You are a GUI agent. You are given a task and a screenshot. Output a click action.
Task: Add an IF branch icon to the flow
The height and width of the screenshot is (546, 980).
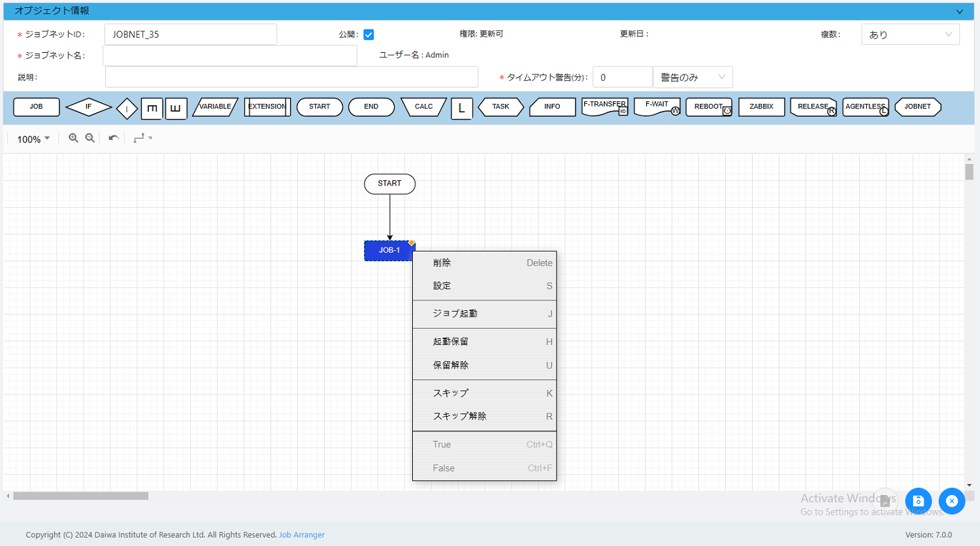[x=88, y=106]
